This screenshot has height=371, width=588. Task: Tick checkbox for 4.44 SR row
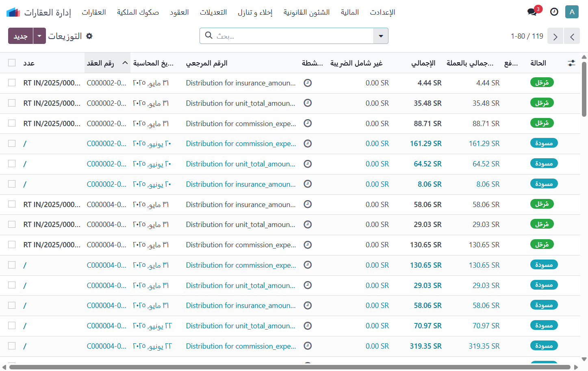pos(12,83)
